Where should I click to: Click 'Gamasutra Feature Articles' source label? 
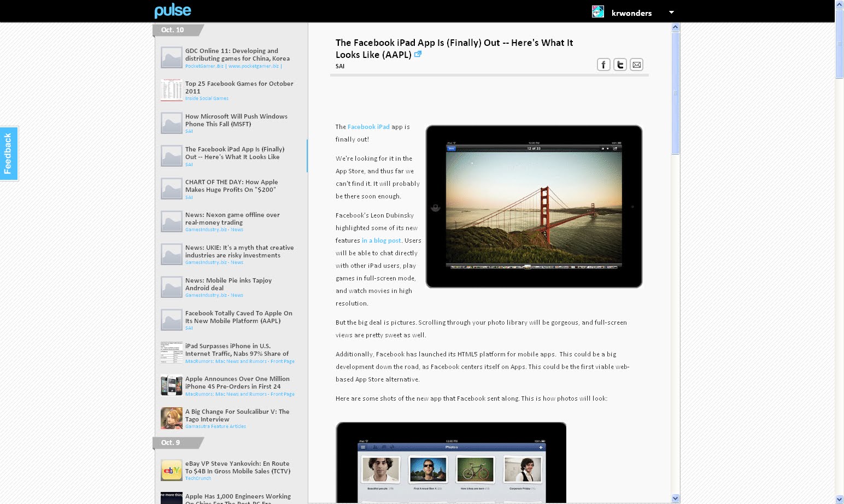pyautogui.click(x=215, y=426)
